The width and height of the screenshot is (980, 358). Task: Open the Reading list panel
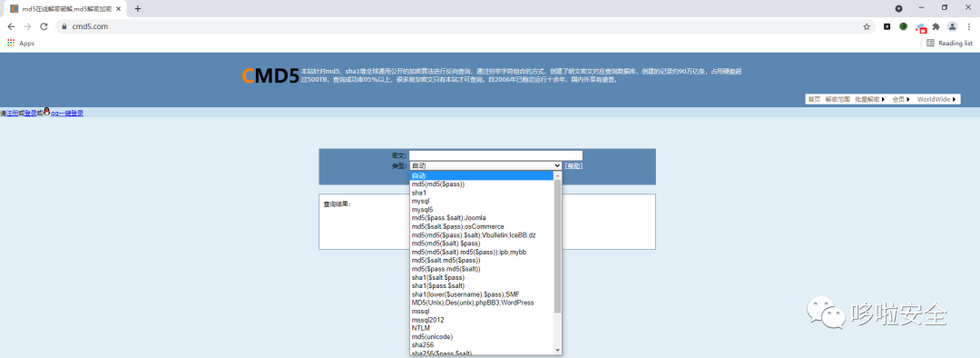coord(949,44)
